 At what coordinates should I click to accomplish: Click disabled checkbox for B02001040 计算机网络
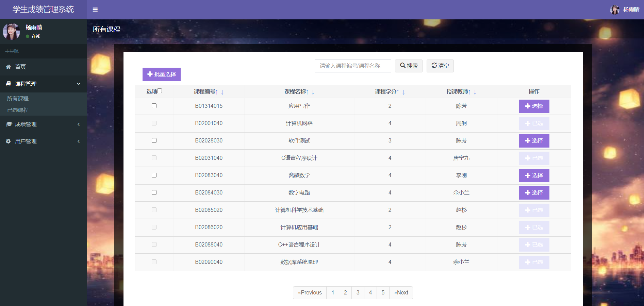click(x=154, y=123)
